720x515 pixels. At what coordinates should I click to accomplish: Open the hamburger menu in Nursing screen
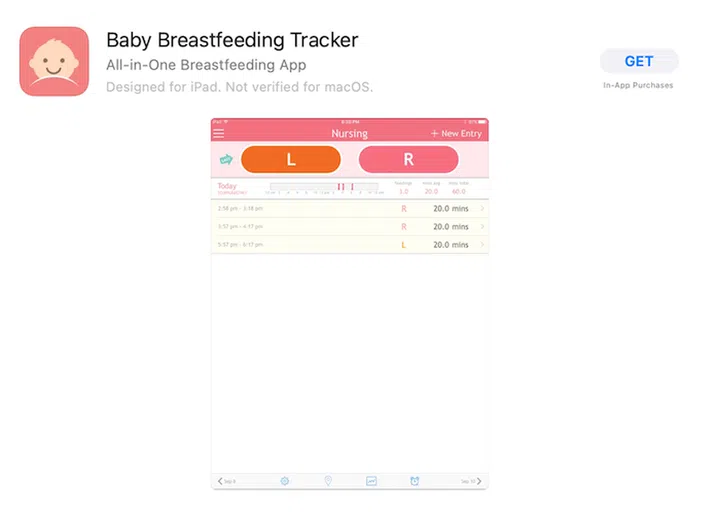click(219, 133)
